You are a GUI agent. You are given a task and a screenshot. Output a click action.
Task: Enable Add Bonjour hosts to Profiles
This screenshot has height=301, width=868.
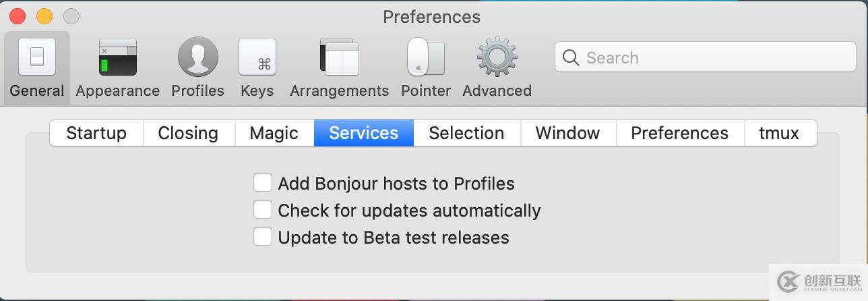coord(263,183)
